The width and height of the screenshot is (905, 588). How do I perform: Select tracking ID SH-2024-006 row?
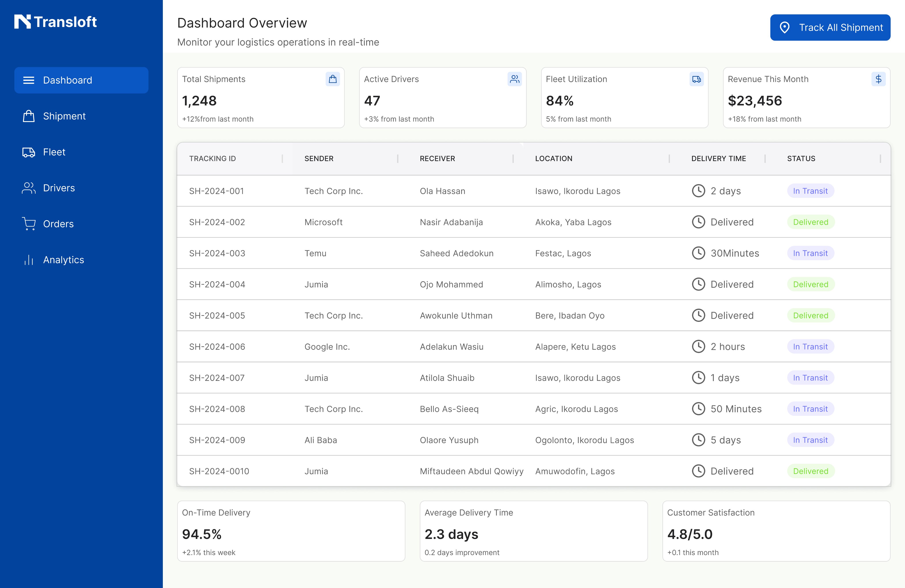[217, 347]
